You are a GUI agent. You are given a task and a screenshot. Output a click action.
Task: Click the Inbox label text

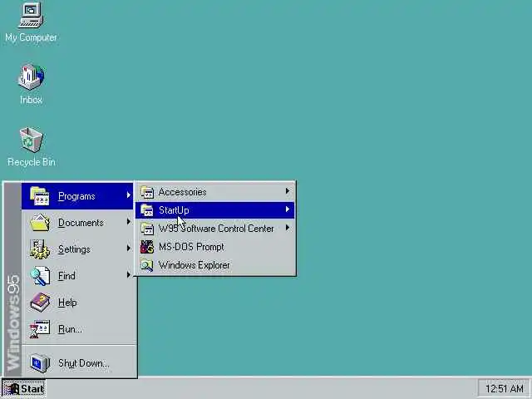click(31, 100)
